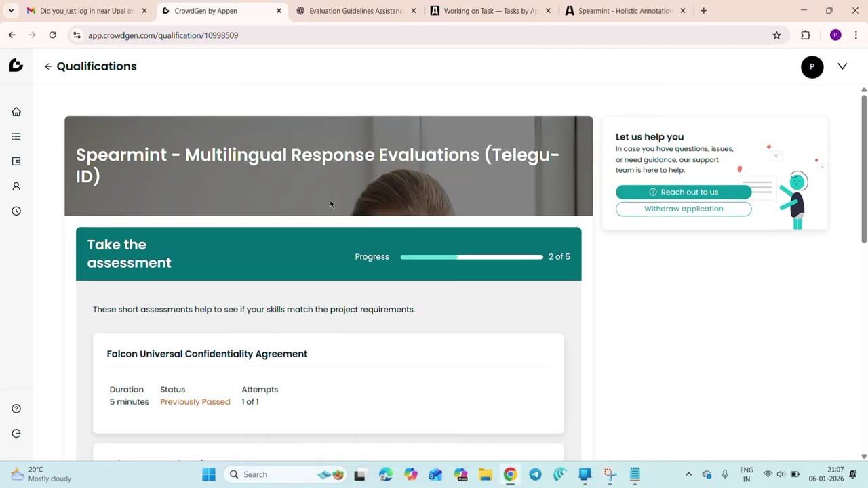Reload the page with refresh button
The height and width of the screenshot is (488, 868).
52,35
